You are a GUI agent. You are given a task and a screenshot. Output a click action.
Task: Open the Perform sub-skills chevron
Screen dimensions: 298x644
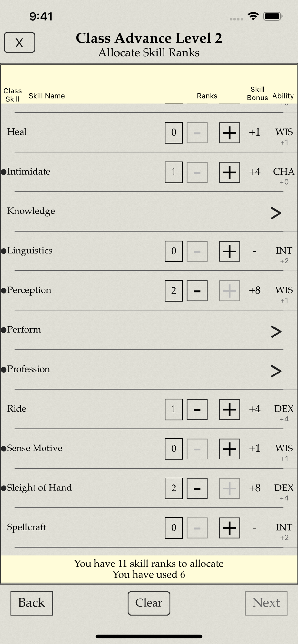(x=276, y=331)
